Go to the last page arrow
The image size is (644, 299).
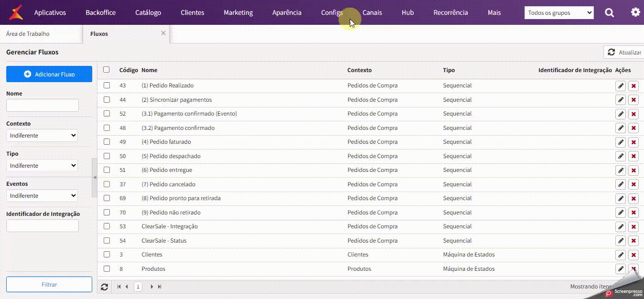(x=160, y=287)
